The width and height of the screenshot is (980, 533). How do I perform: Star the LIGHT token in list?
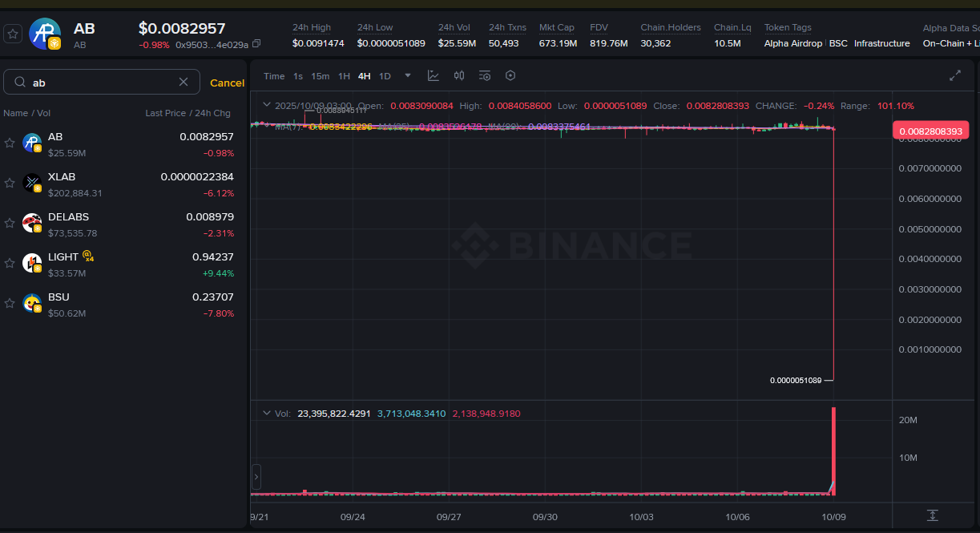(x=10, y=263)
